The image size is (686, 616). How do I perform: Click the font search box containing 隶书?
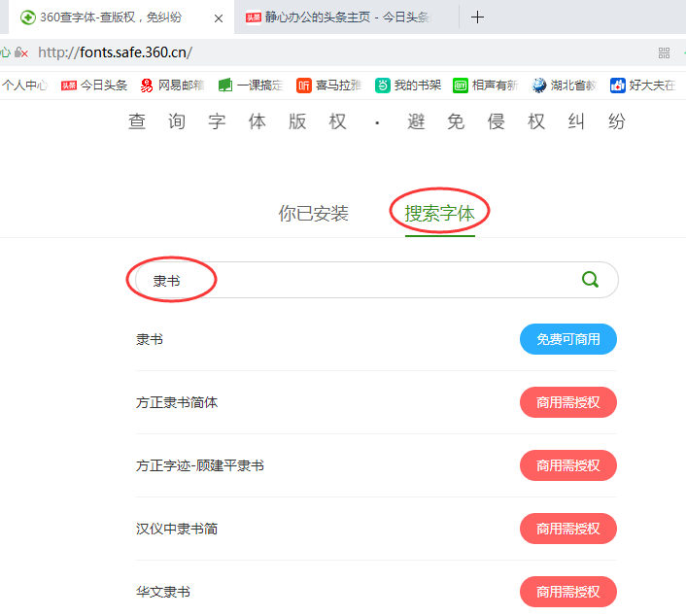click(x=377, y=280)
